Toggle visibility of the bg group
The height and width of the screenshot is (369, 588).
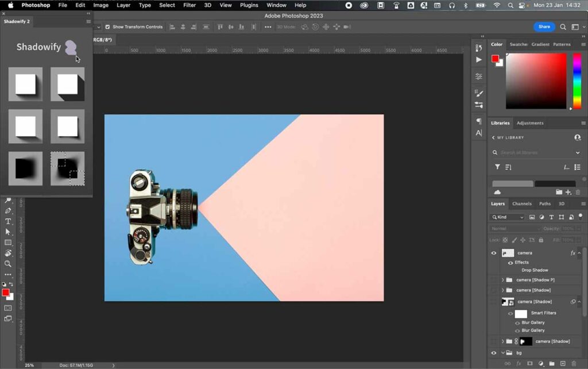point(493,353)
